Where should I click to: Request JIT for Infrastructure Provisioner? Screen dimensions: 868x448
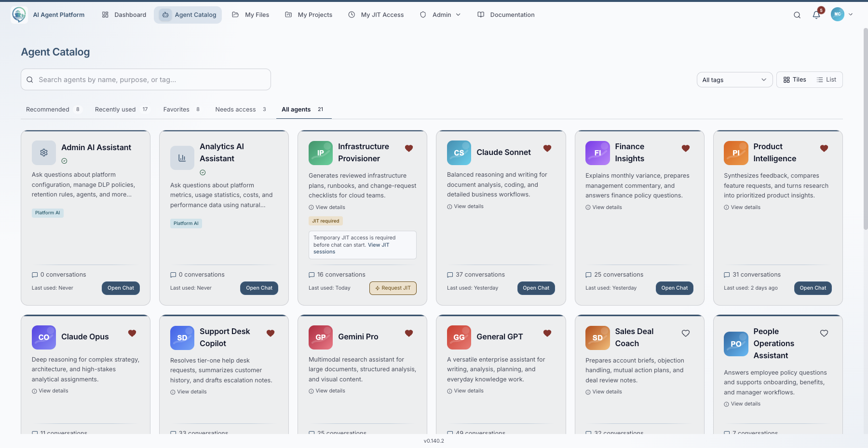pyautogui.click(x=393, y=288)
